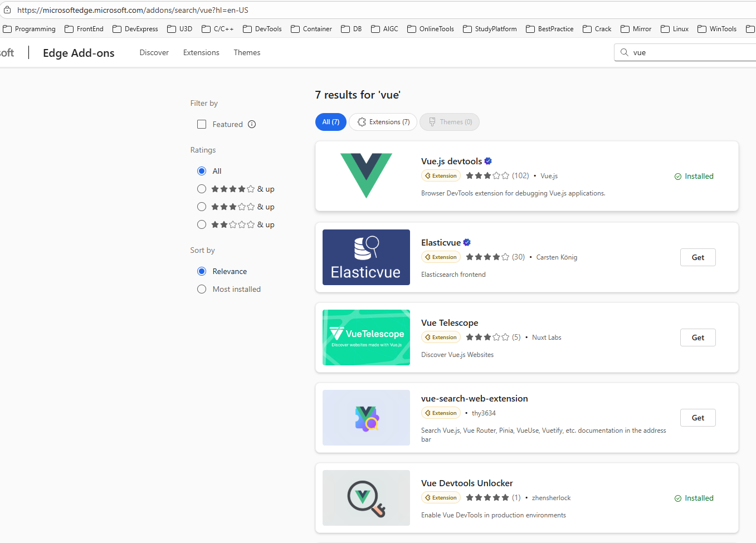This screenshot has width=756, height=543.
Task: Open the Linux bookmarks folder
Action: tap(675, 29)
